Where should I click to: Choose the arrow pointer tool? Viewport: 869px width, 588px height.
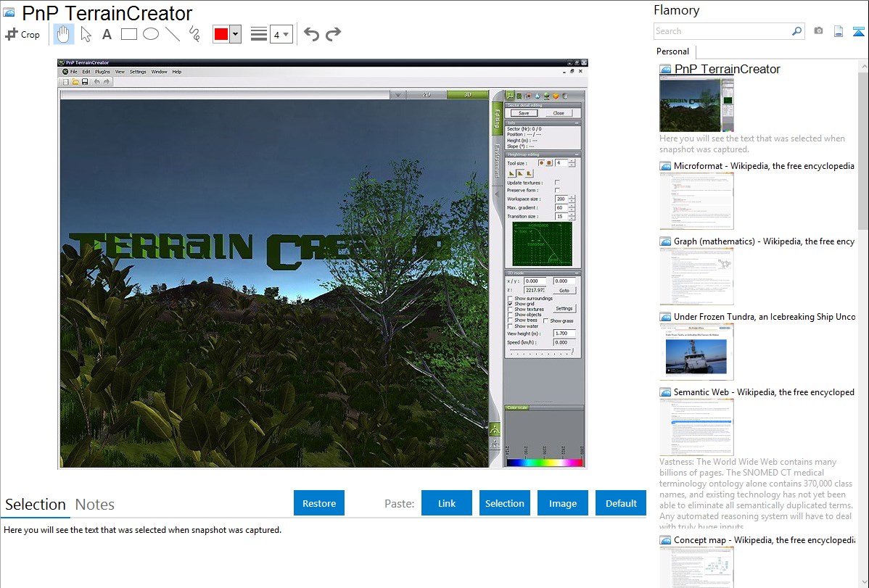tap(86, 34)
